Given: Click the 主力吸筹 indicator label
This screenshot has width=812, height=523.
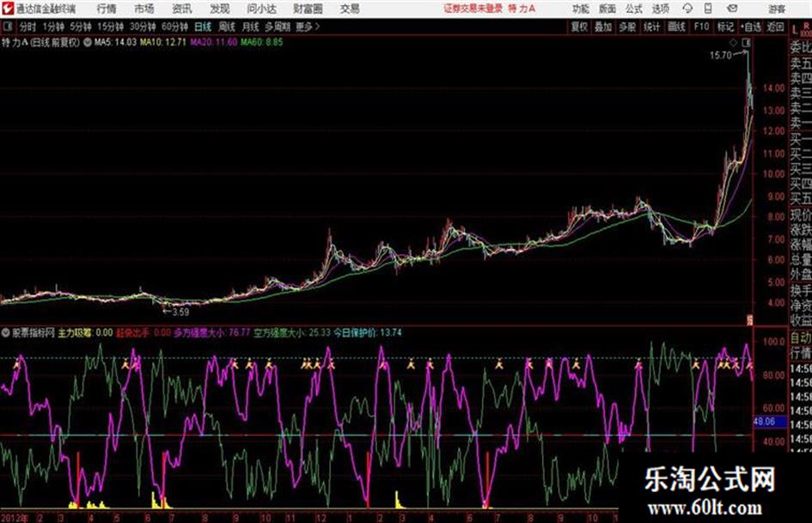Looking at the screenshot, I should [x=75, y=332].
